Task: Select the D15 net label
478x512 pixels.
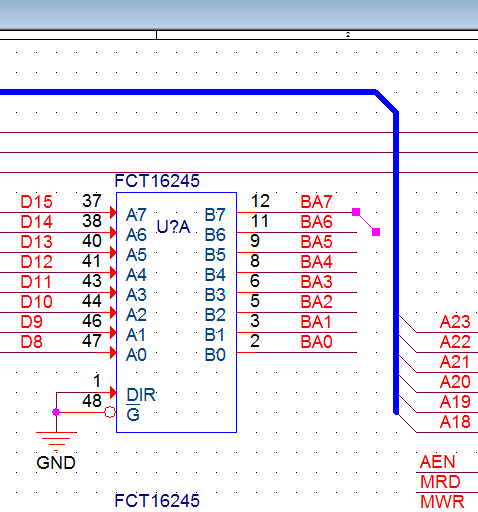Action: 36,202
